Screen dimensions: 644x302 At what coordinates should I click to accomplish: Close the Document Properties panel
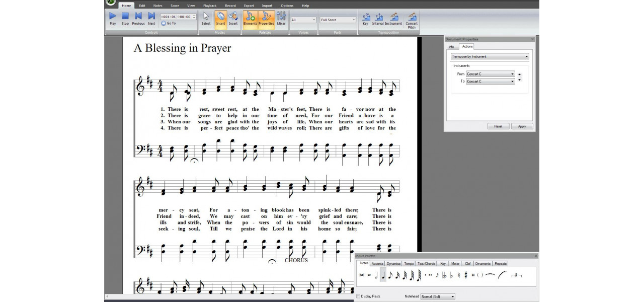coord(533,39)
